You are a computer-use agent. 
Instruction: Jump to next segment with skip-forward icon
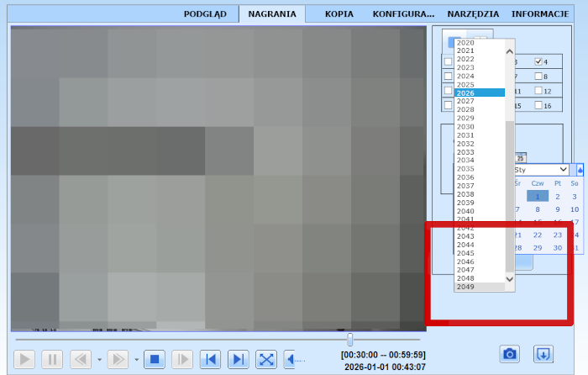coord(239,360)
